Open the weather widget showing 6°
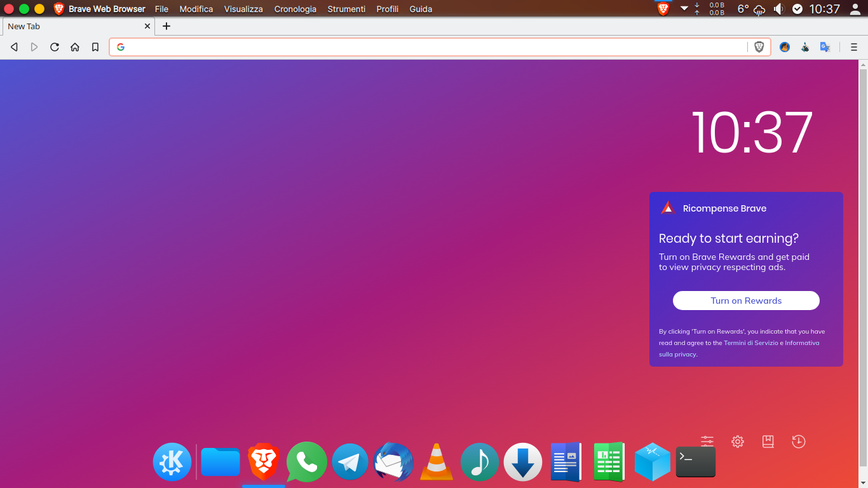Image resolution: width=868 pixels, height=488 pixels. 751,9
